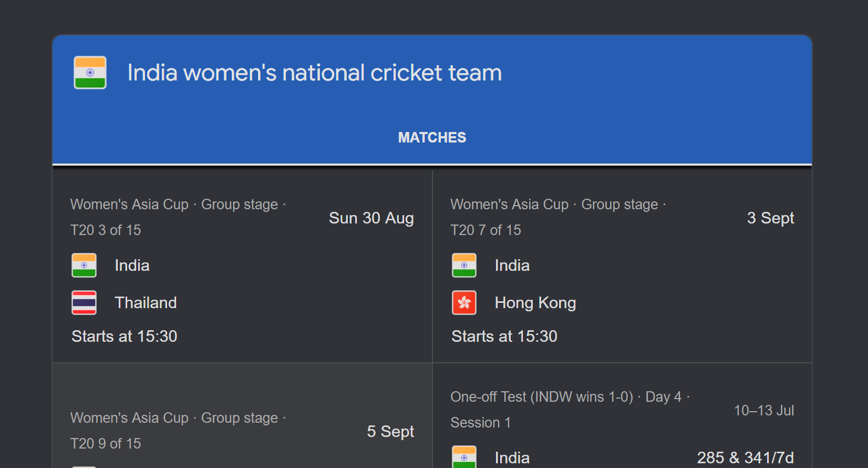
Task: Click the India flag icon in header
Action: pyautogui.click(x=90, y=73)
